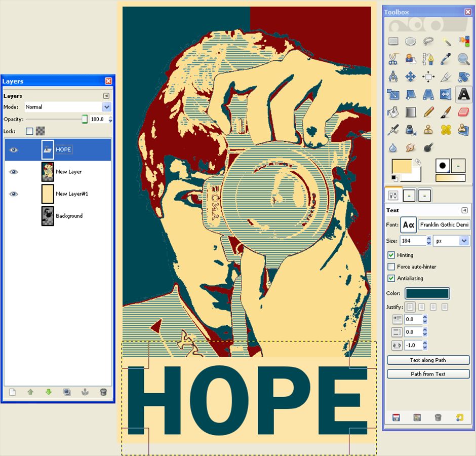The width and height of the screenshot is (476, 456).
Task: Select the Foreground Select tool
Action: point(411,59)
